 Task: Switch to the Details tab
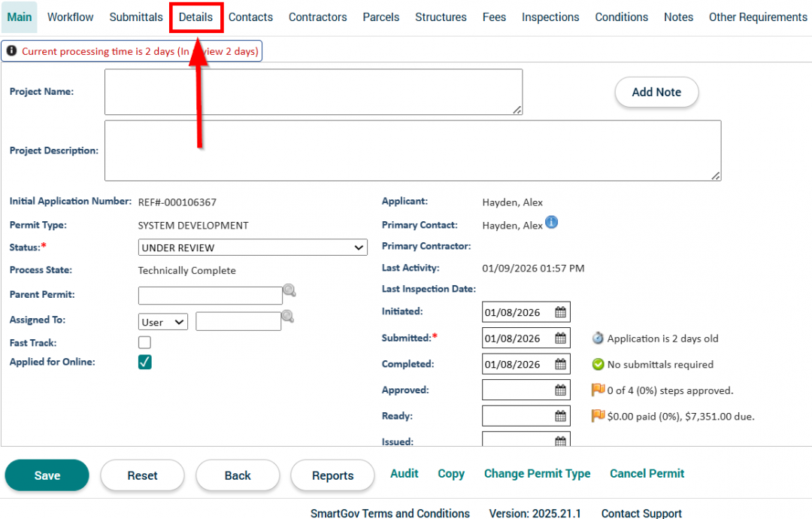tap(195, 17)
